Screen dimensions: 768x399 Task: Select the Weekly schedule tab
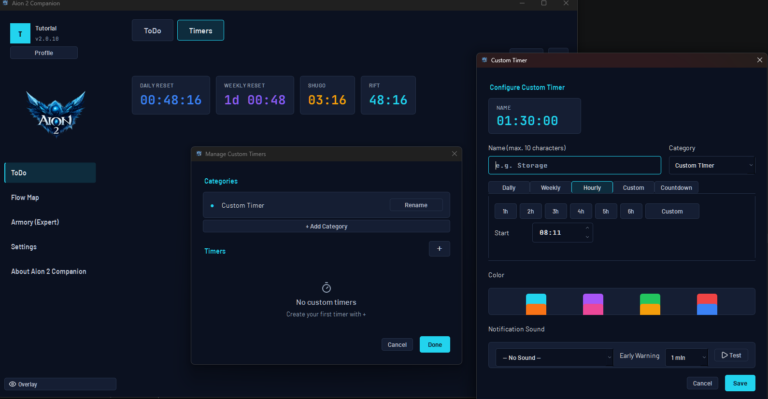coord(550,188)
